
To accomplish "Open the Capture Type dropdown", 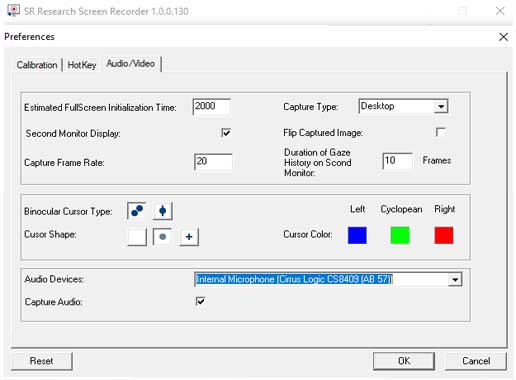I will click(x=403, y=106).
